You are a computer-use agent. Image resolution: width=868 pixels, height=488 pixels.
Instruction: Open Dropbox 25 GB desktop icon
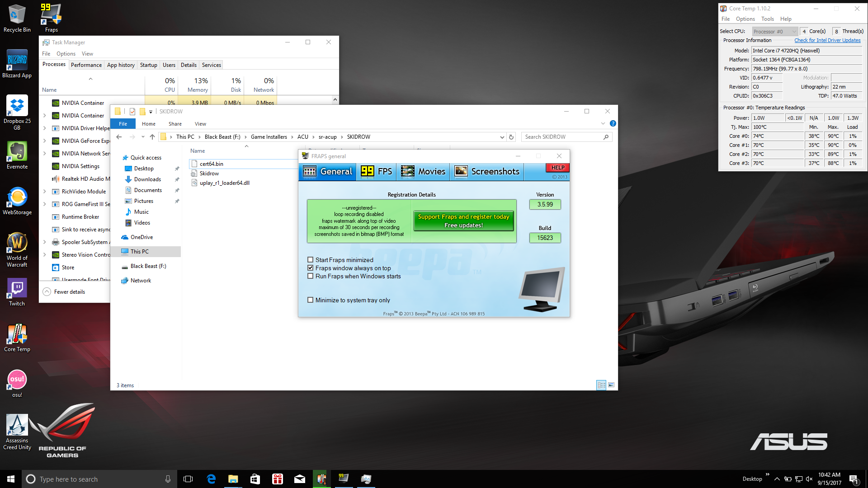(17, 112)
